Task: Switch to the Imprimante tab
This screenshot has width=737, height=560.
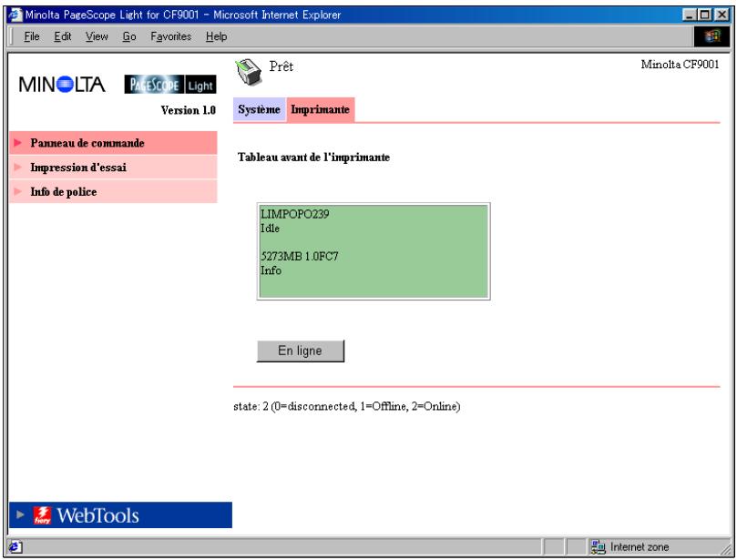Action: (x=320, y=109)
